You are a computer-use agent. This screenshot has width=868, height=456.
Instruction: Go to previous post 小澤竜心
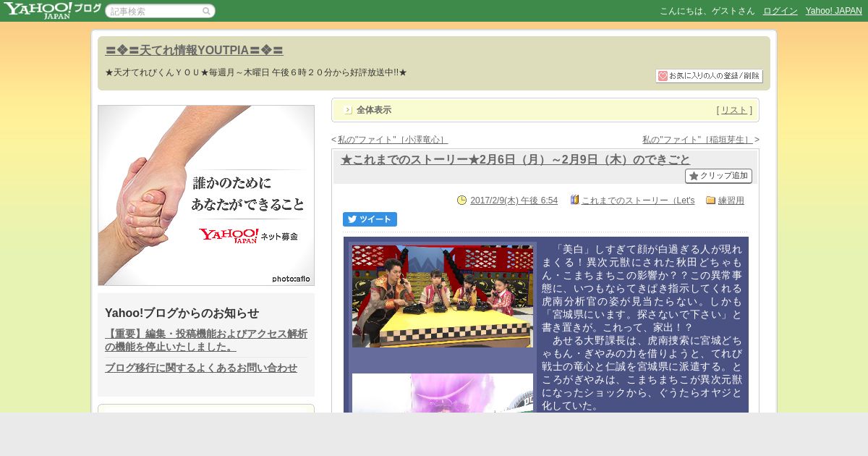tap(393, 140)
